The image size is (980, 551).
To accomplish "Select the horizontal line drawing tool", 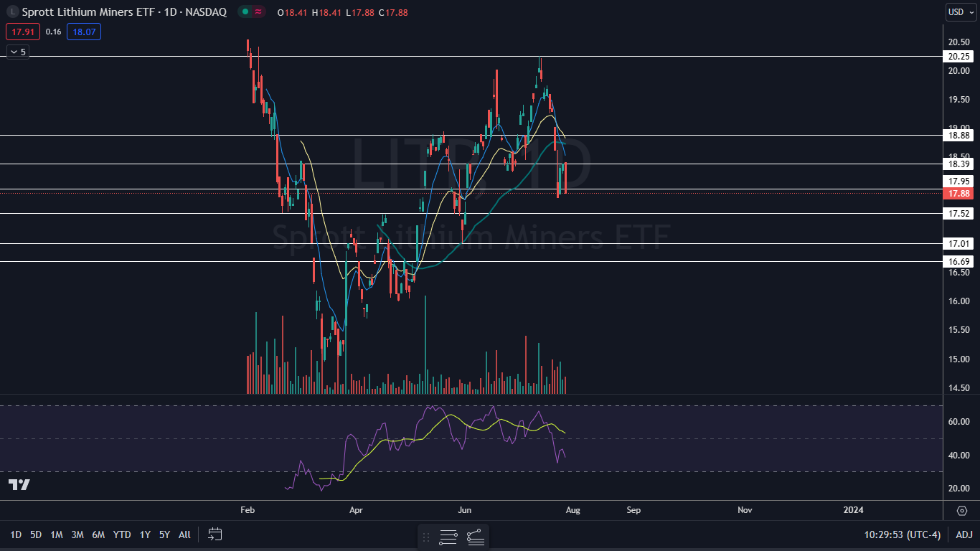I will pos(448,537).
